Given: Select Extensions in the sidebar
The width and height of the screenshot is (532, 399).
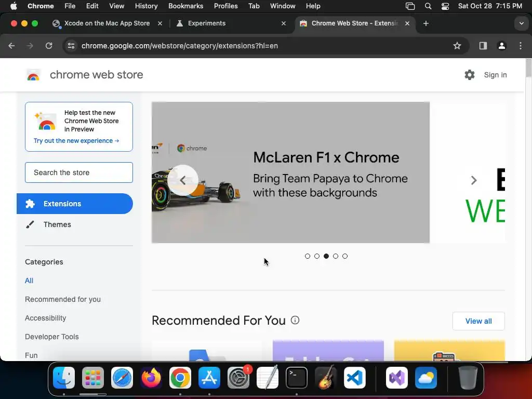Looking at the screenshot, I should pos(75,204).
